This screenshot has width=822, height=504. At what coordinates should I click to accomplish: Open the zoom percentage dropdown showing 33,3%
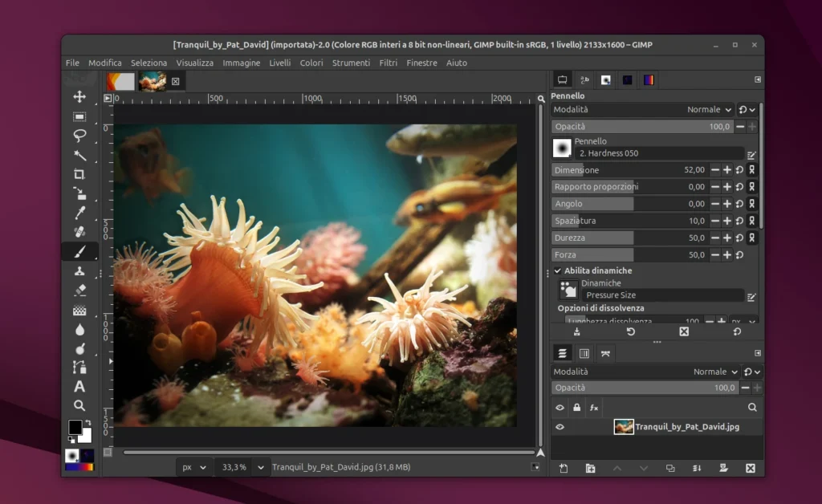click(x=247, y=466)
